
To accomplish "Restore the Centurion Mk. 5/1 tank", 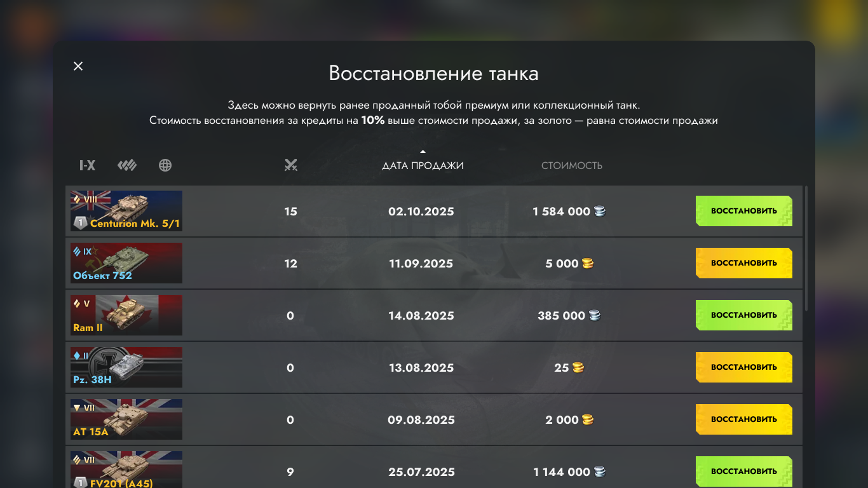I will pos(743,211).
